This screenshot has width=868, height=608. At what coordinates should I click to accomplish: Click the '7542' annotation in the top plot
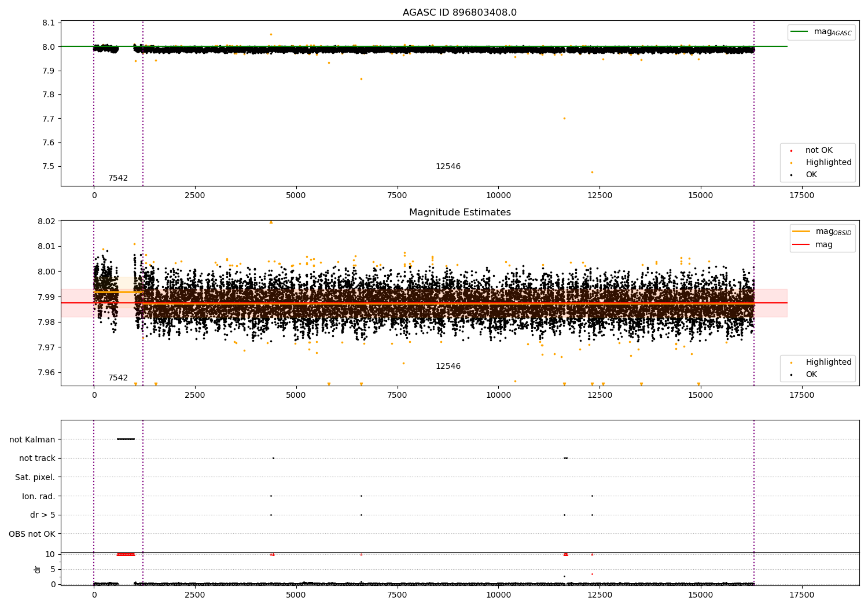pyautogui.click(x=118, y=178)
